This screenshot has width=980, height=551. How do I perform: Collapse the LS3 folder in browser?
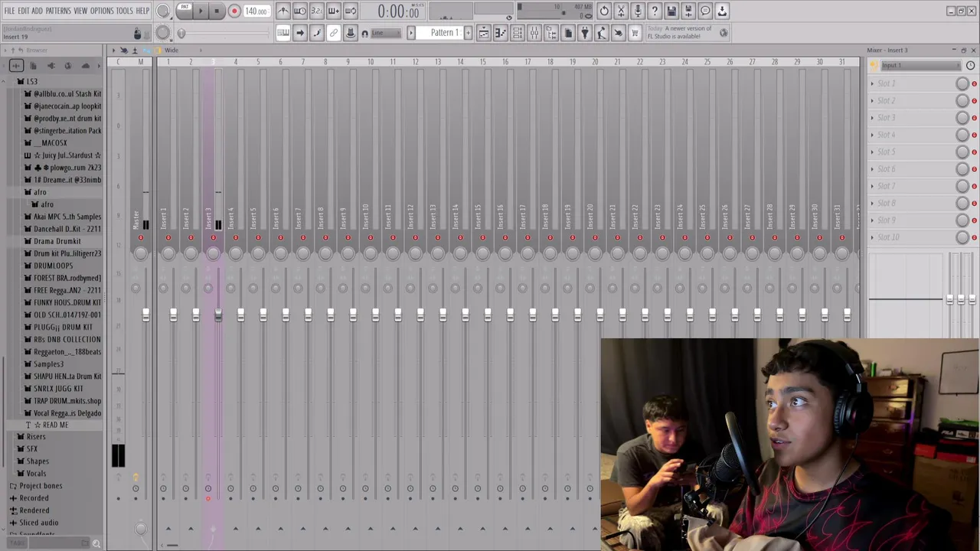32,81
